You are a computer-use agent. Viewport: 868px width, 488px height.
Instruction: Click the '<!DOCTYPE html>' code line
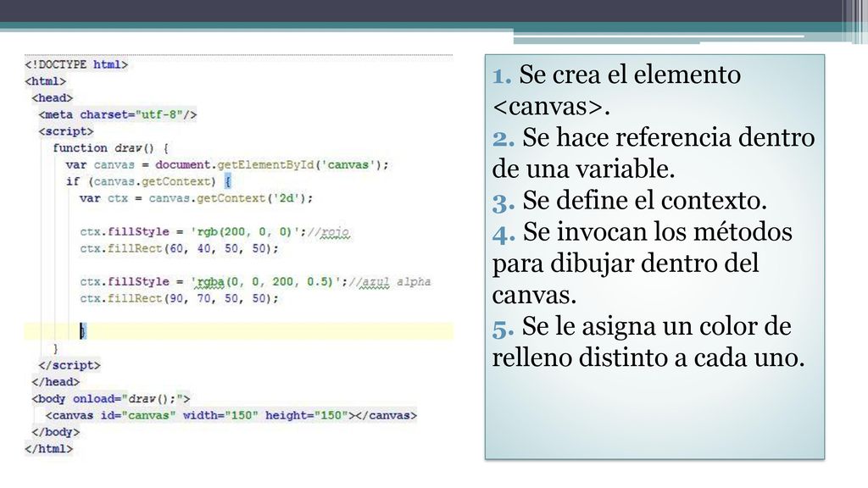(x=76, y=64)
